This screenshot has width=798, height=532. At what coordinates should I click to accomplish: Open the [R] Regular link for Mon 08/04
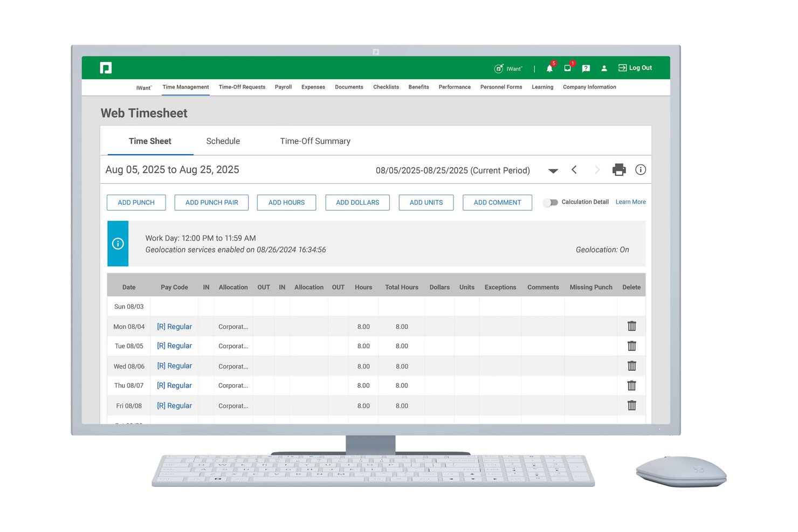pyautogui.click(x=174, y=327)
